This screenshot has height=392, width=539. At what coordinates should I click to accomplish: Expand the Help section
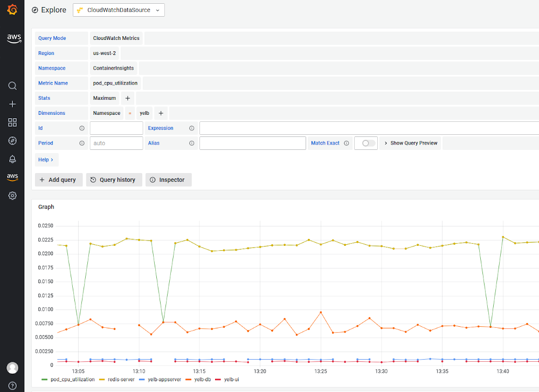point(46,160)
